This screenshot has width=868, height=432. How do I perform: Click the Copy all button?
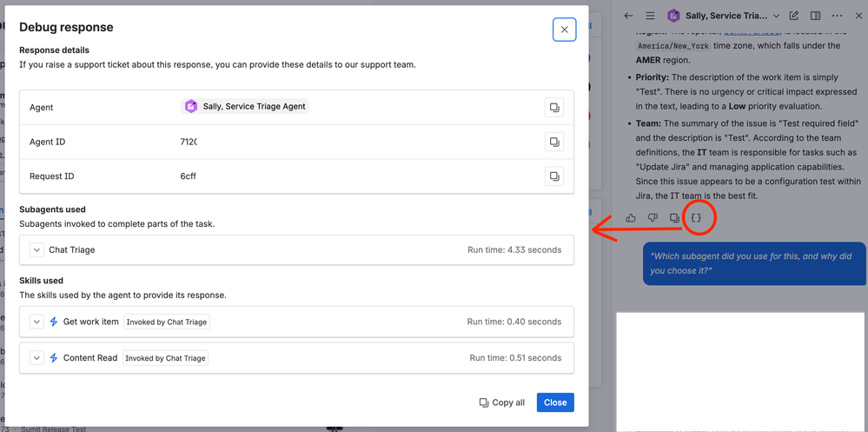pyautogui.click(x=502, y=402)
